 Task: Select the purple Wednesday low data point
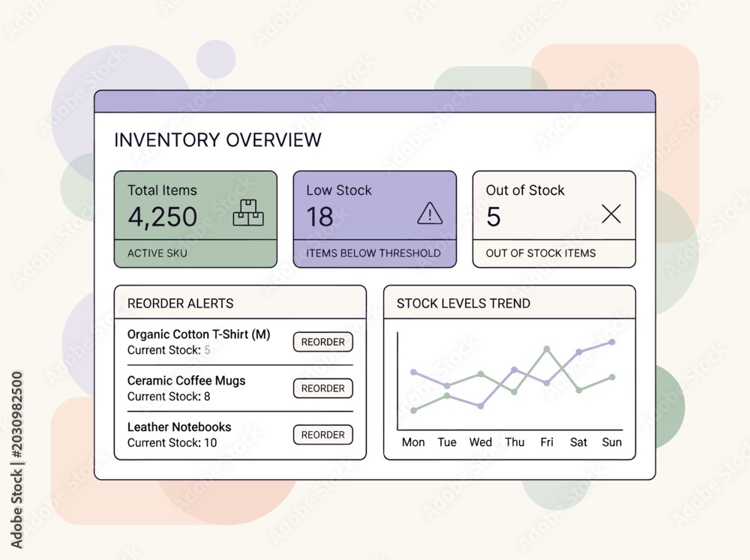481,406
